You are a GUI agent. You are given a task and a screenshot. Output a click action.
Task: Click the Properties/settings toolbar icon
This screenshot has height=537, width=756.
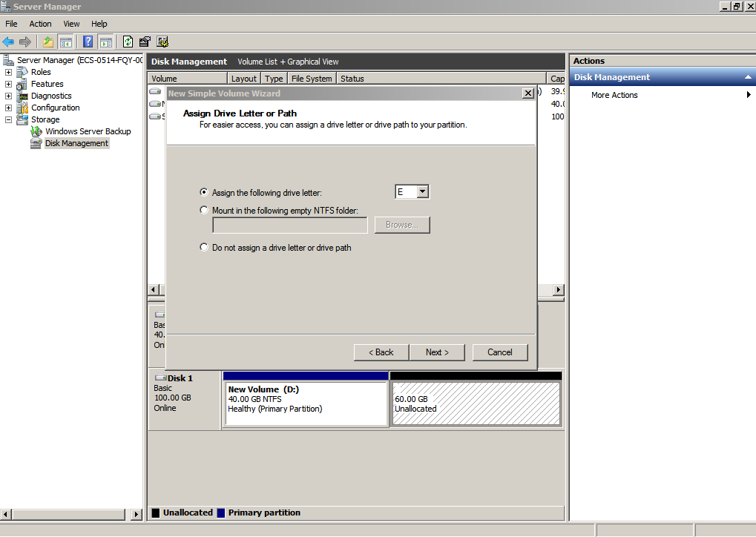pyautogui.click(x=145, y=42)
